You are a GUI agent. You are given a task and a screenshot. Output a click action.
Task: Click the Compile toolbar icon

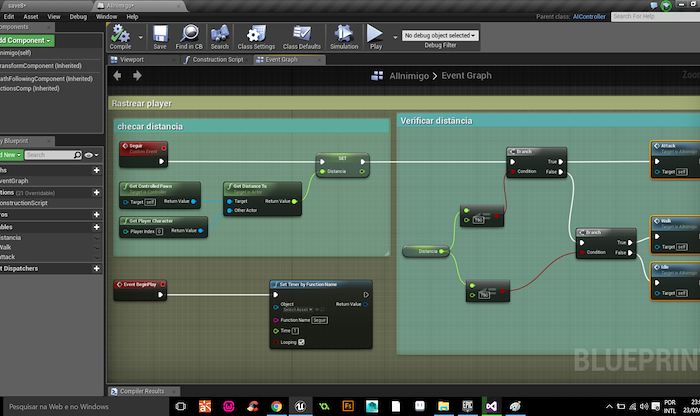pyautogui.click(x=119, y=35)
